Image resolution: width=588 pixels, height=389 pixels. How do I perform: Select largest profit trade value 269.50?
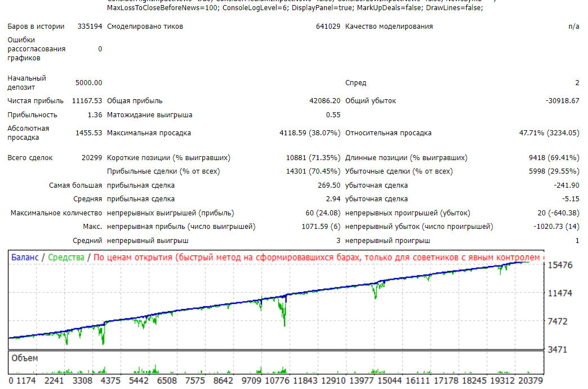329,185
